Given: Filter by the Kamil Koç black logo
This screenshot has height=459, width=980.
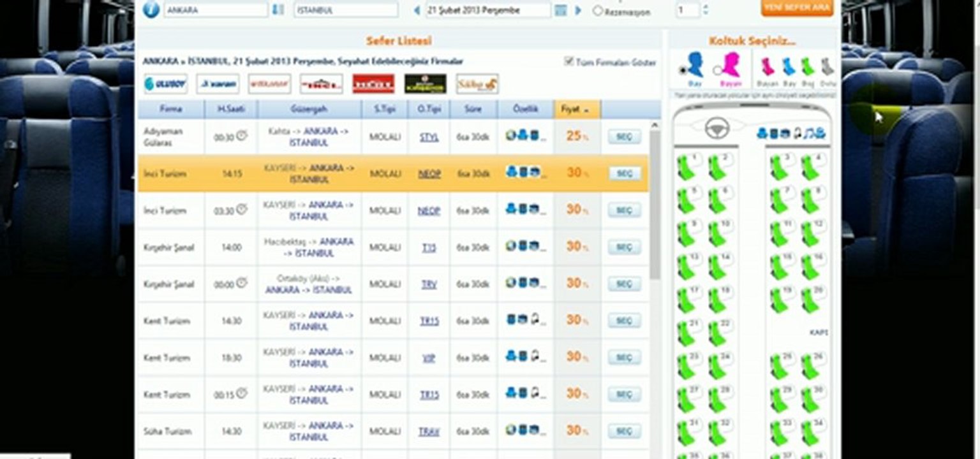Looking at the screenshot, I should [426, 84].
